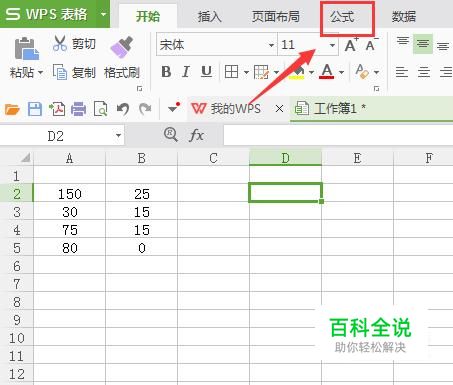This screenshot has height=385, width=453.
Task: Toggle italic formatting
Action: point(186,72)
